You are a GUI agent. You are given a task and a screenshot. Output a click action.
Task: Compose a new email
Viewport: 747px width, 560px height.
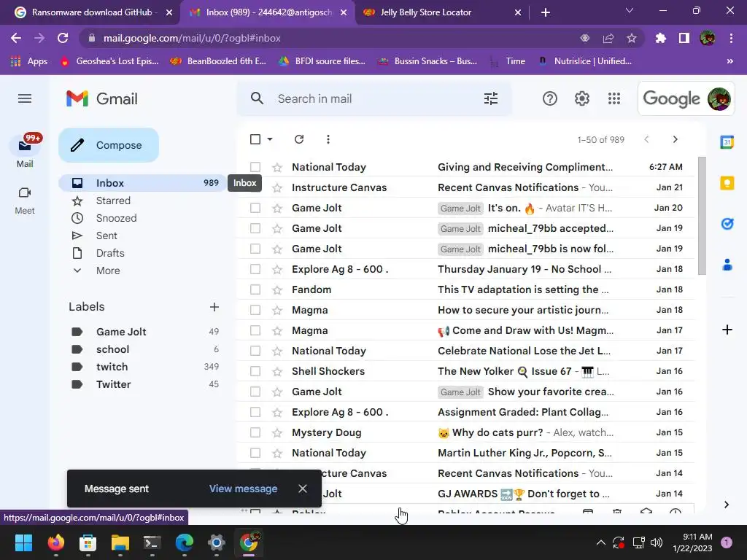click(109, 145)
